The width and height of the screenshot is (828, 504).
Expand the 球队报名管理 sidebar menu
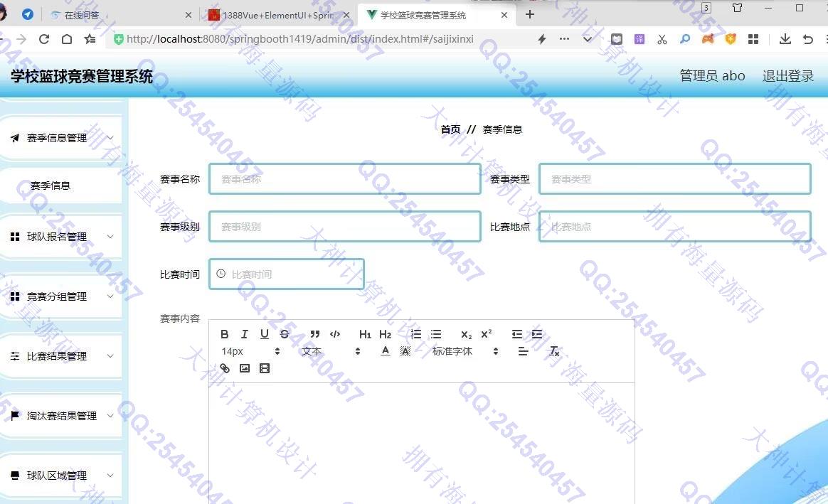(x=62, y=237)
